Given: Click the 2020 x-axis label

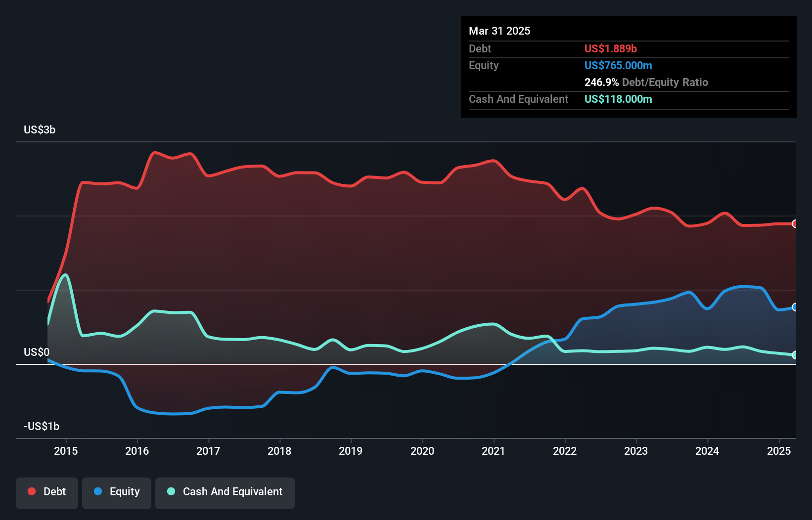Looking at the screenshot, I should (422, 451).
